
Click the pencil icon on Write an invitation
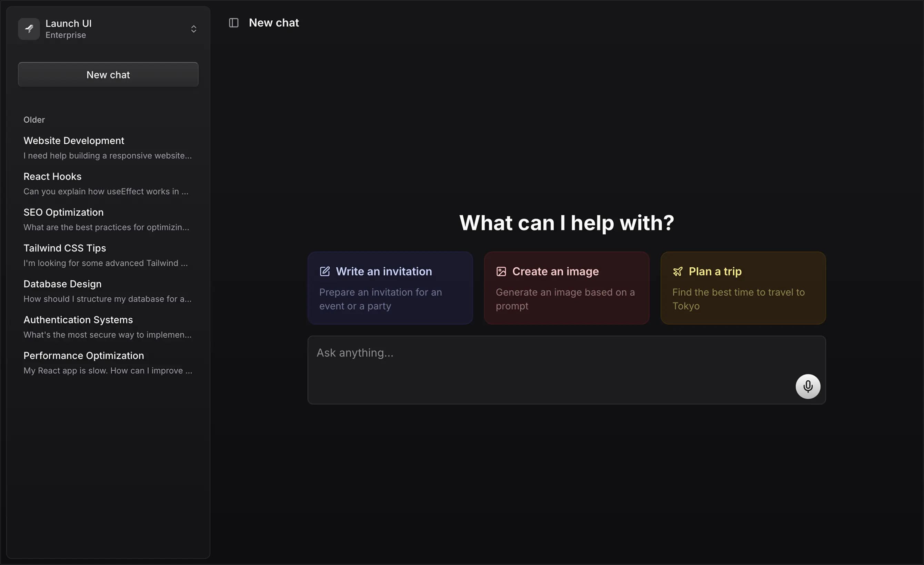(x=325, y=271)
